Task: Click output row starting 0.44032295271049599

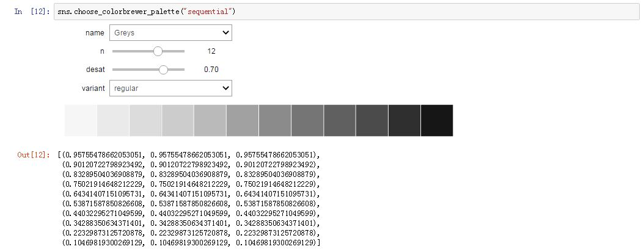Action: (x=191, y=214)
